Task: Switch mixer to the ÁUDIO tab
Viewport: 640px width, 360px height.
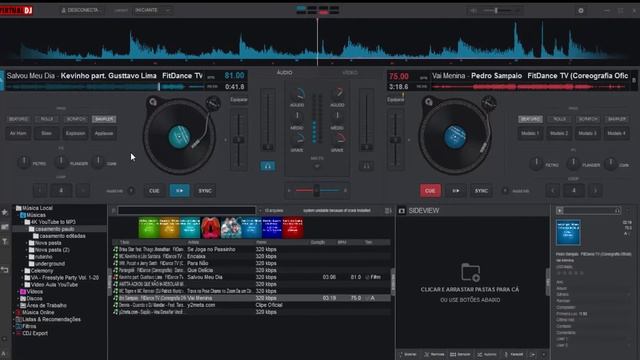Action: [284, 72]
